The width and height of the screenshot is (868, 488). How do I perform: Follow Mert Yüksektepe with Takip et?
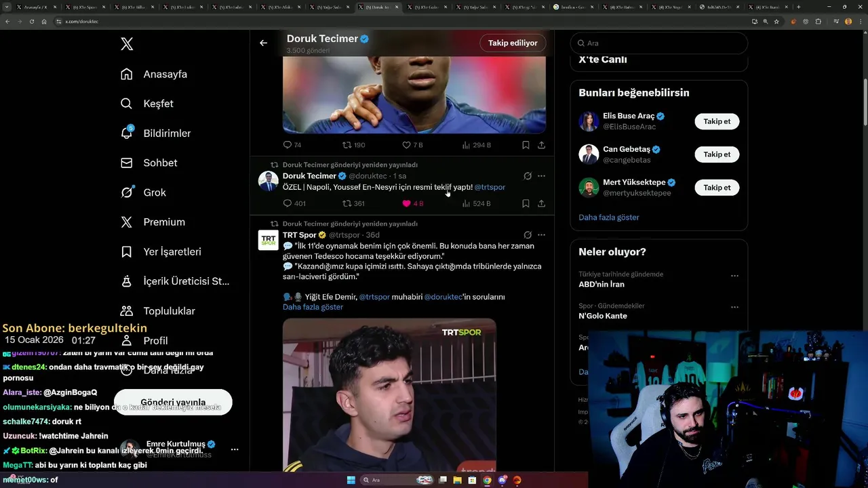point(717,187)
